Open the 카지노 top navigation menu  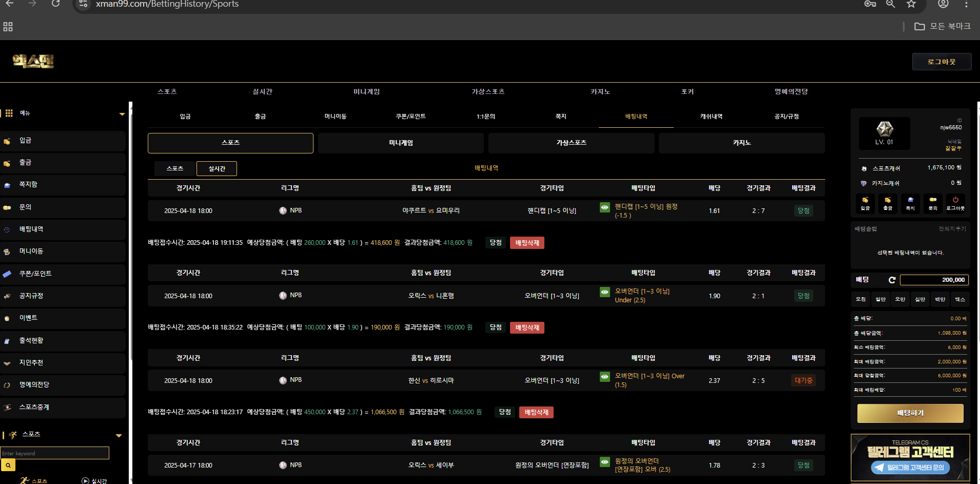[x=600, y=92]
